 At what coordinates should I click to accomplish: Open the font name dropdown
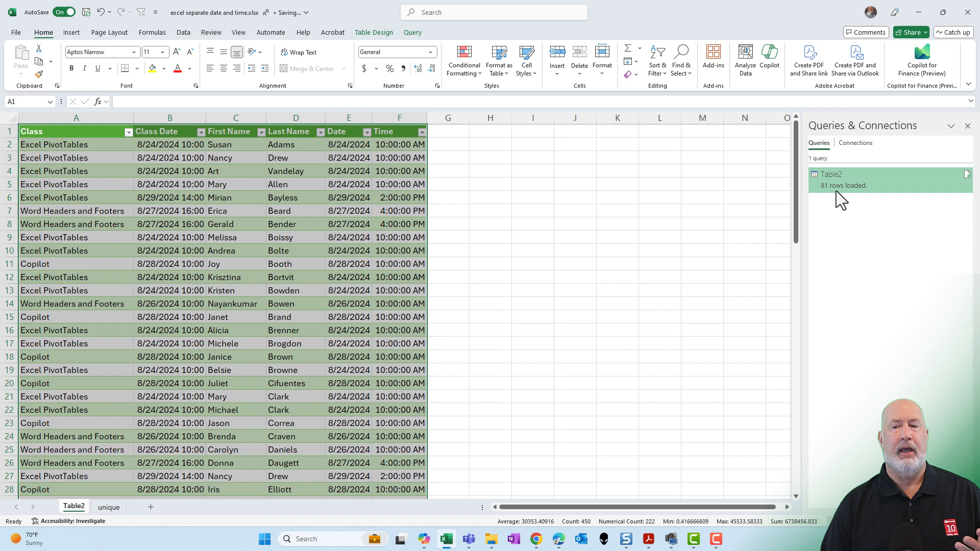134,52
